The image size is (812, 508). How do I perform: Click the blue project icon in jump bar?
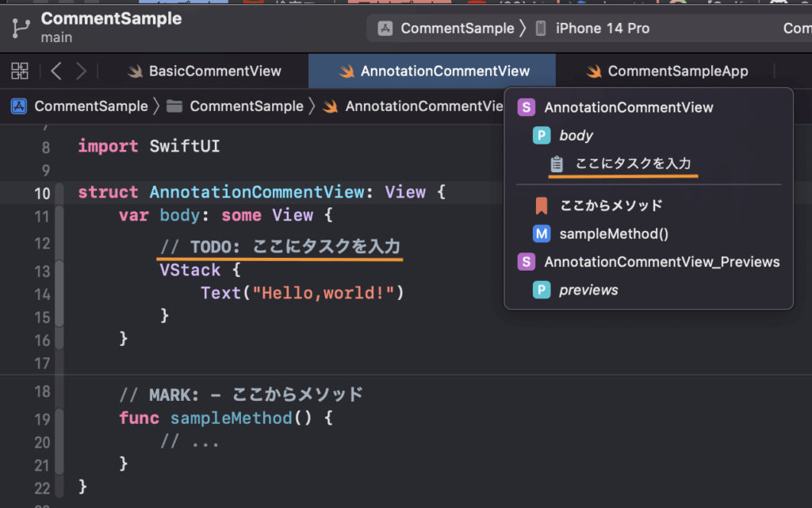19,106
